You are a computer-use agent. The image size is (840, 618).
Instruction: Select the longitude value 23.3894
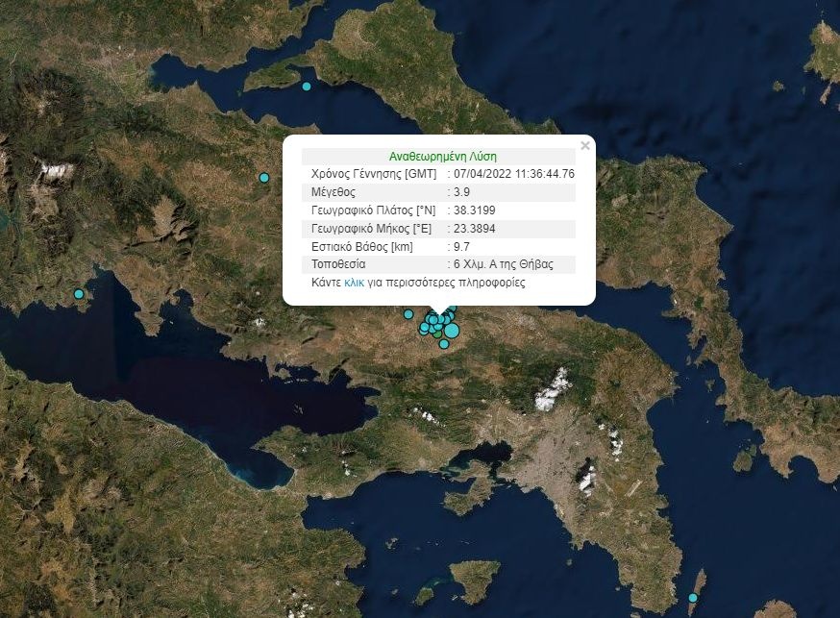474,229
